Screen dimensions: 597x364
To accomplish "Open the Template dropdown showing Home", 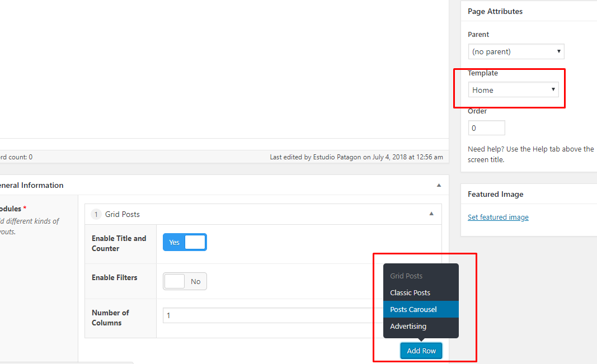I will click(513, 89).
